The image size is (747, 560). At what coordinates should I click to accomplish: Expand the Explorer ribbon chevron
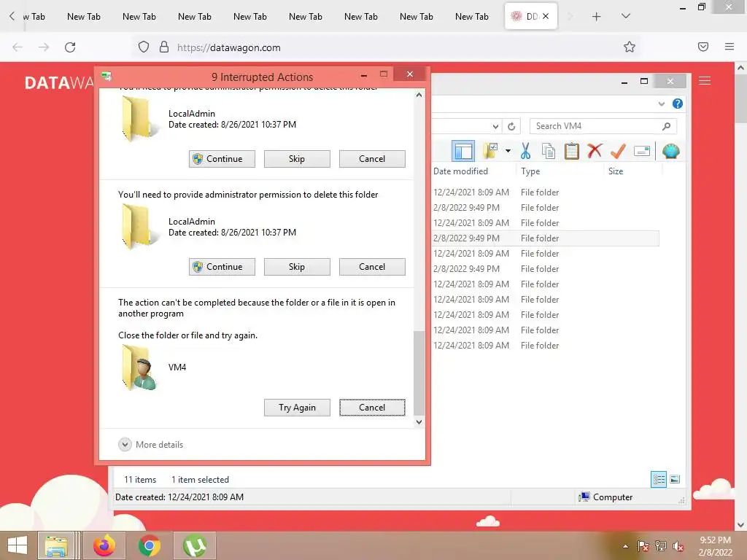[661, 104]
